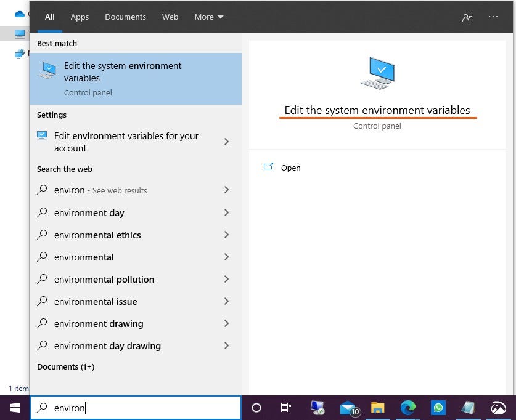
Task: Expand chevron next to 'environment day drawing'
Action: 226,345
